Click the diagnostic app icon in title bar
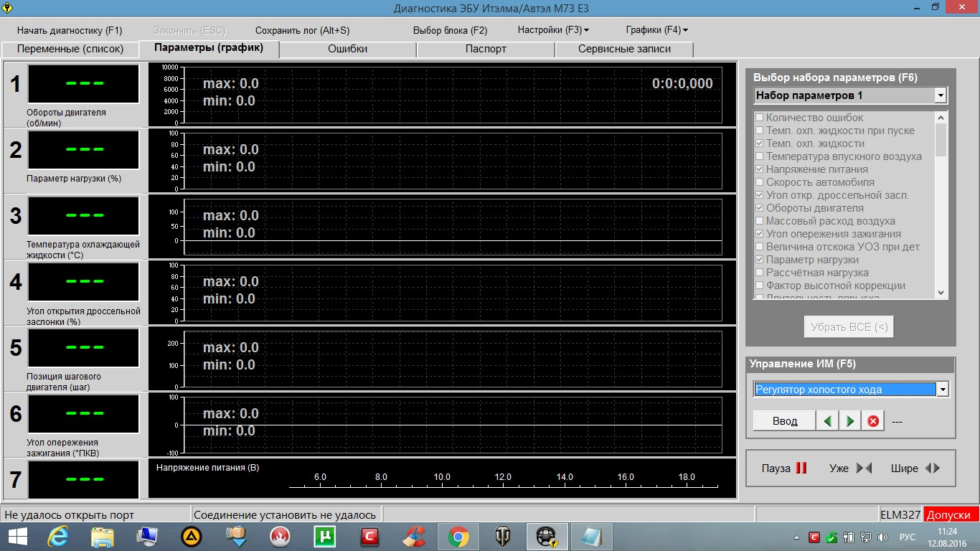 [x=8, y=7]
